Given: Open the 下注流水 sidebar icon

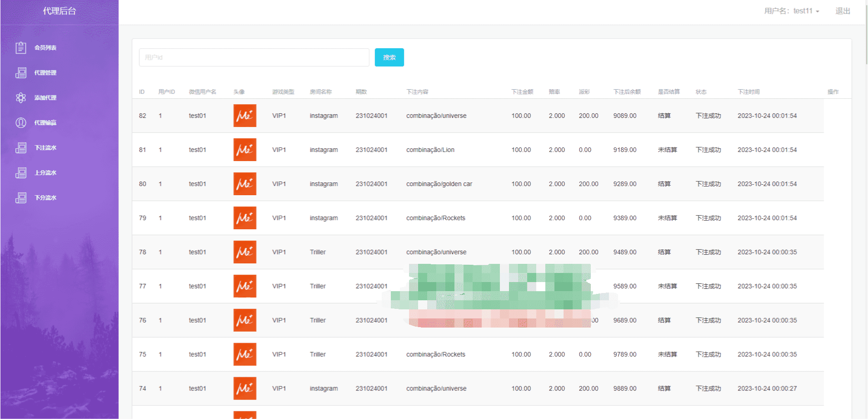Looking at the screenshot, I should (21, 148).
